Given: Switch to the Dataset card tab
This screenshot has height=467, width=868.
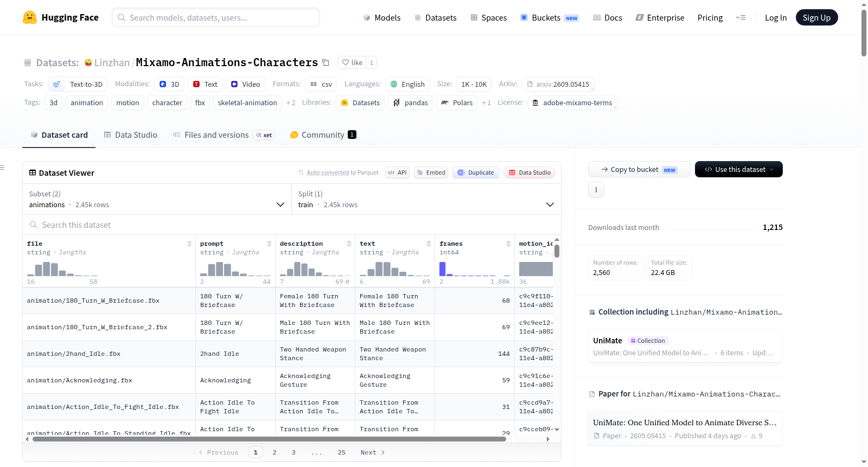Looking at the screenshot, I should point(59,135).
